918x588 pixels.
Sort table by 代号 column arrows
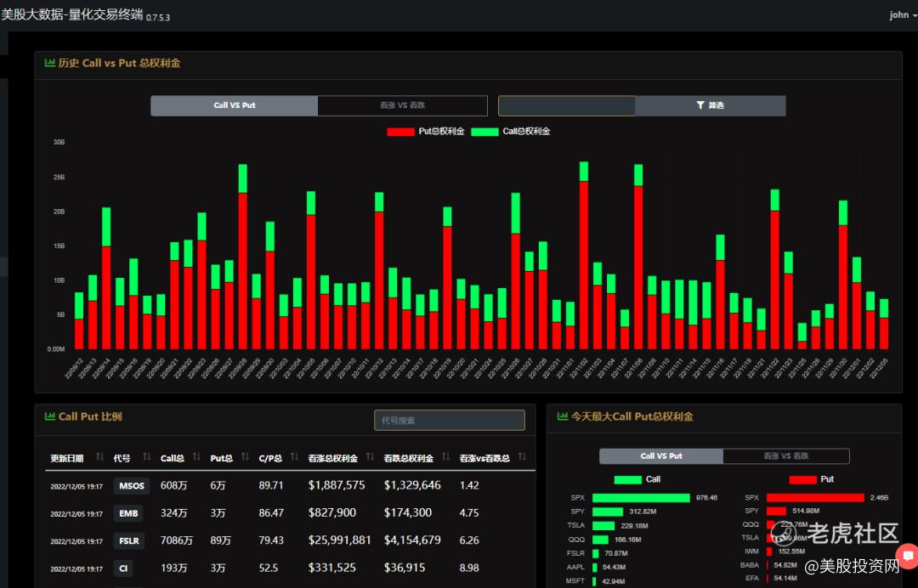tap(146, 457)
